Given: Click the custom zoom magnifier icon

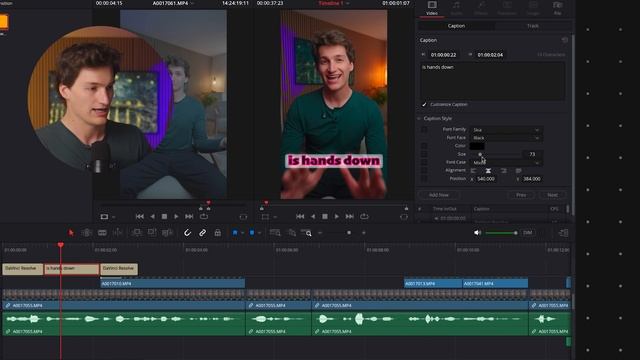Looking at the screenshot, I should point(307,233).
